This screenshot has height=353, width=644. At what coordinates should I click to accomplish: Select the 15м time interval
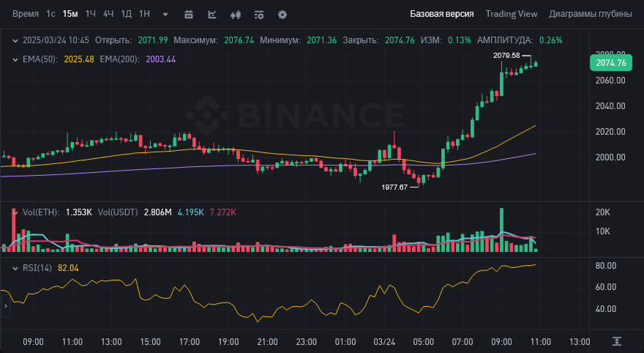pyautogui.click(x=70, y=14)
